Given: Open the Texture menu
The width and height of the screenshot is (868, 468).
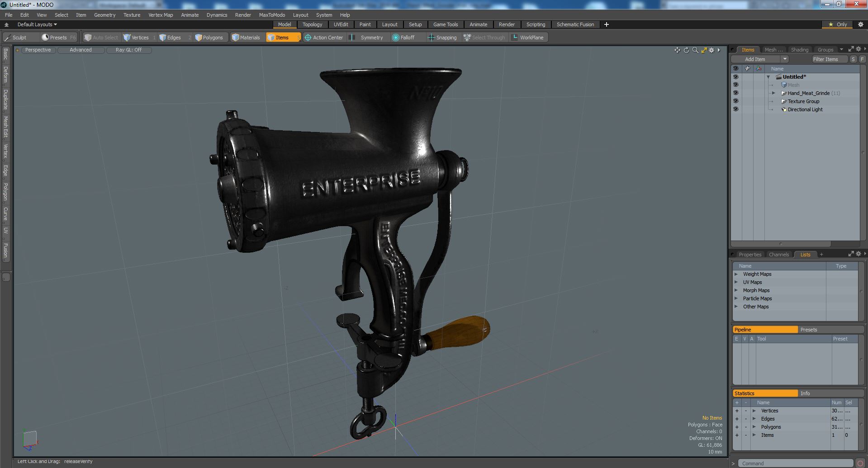Looking at the screenshot, I should 132,15.
